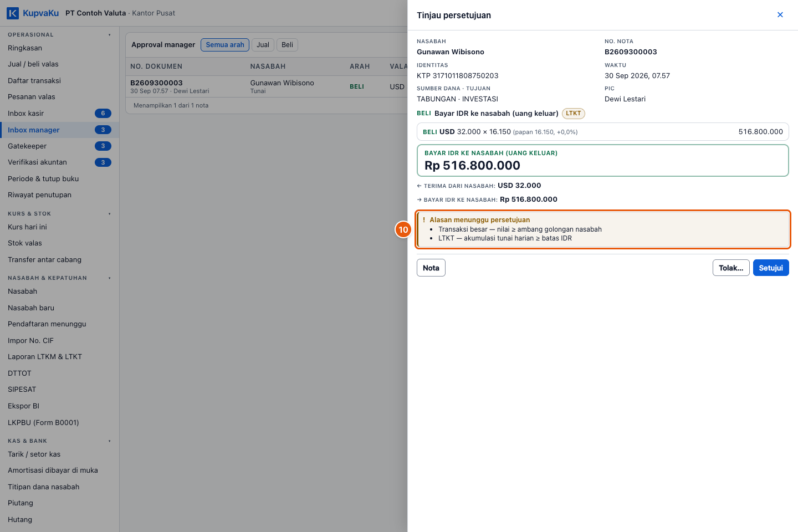Click nota number B2609300003 in panel

(x=631, y=52)
